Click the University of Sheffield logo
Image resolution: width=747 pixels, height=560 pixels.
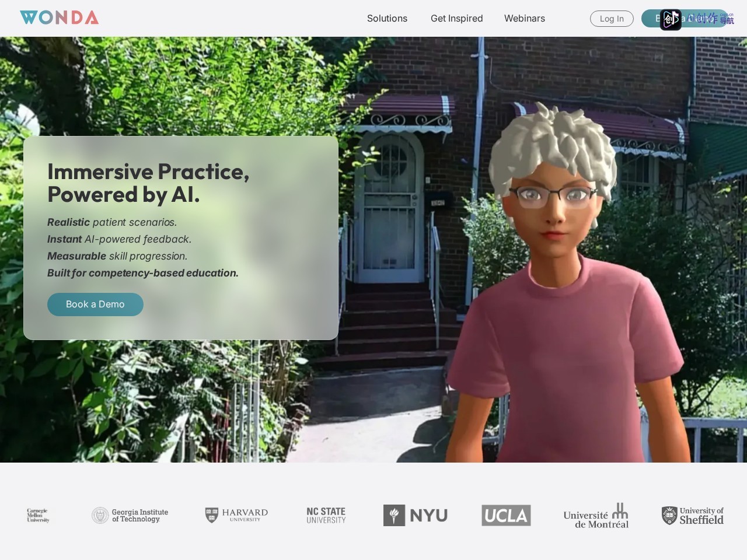(692, 516)
